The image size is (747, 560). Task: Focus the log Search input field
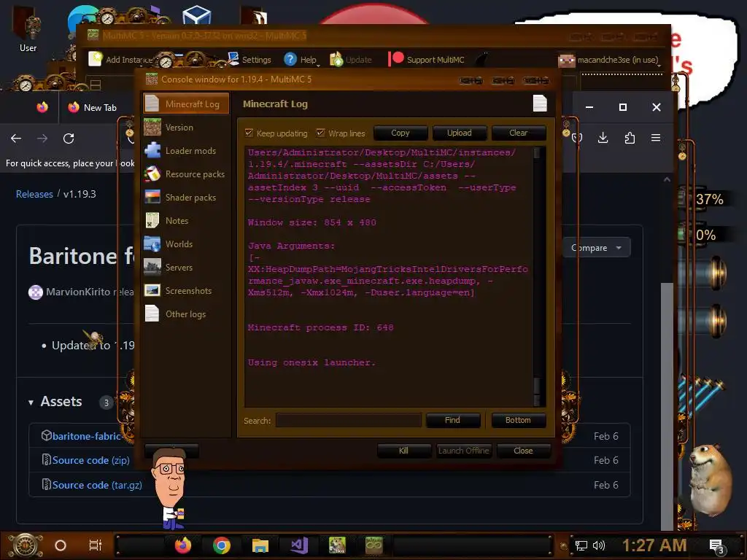click(348, 421)
